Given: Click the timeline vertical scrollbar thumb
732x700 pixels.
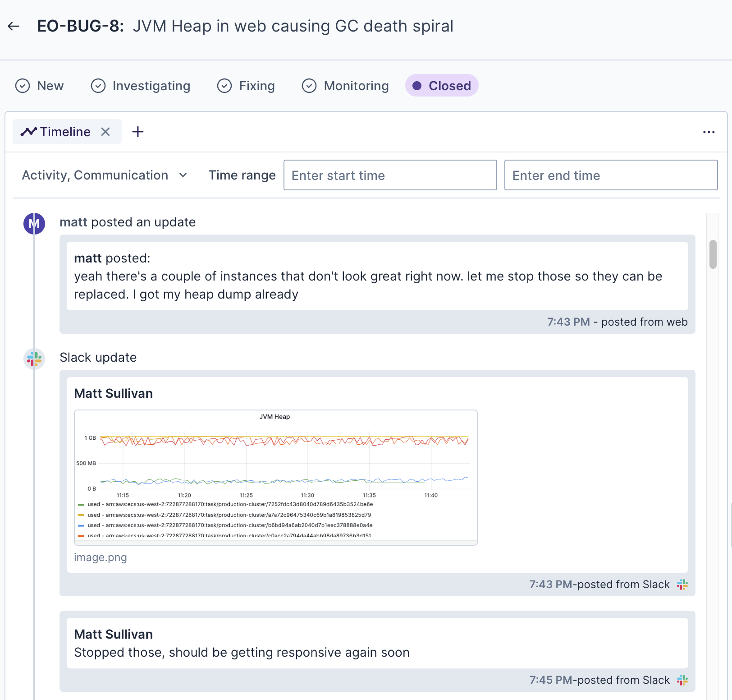Looking at the screenshot, I should click(713, 254).
